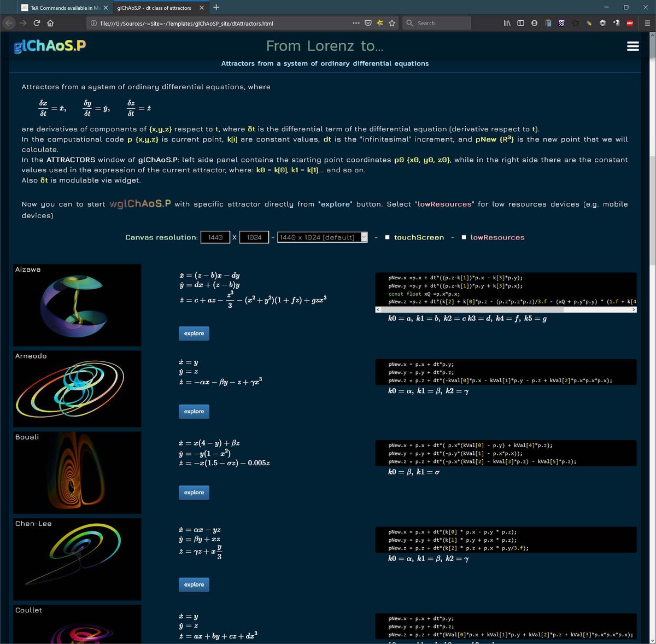
Task: Open the Firefox account icon
Action: point(534,23)
